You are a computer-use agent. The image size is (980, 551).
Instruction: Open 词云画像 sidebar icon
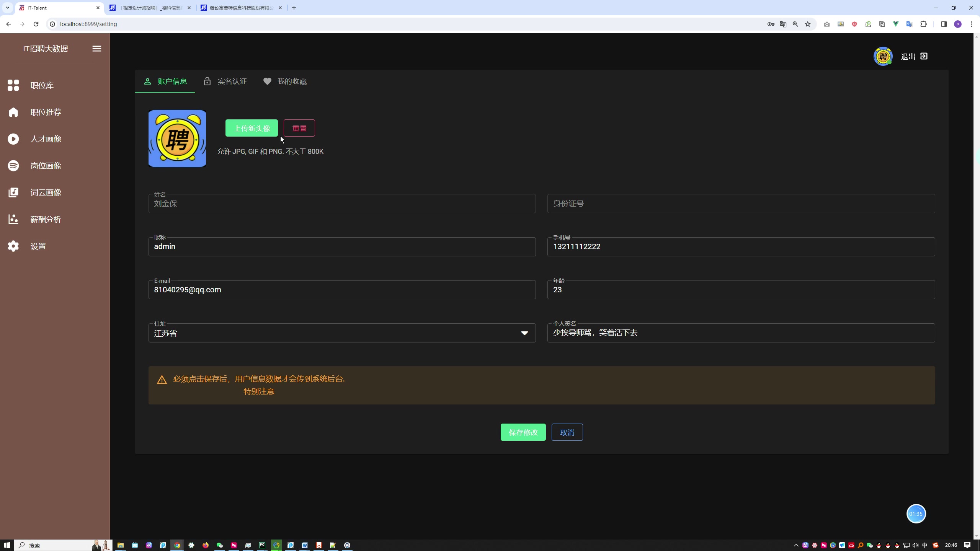(13, 192)
